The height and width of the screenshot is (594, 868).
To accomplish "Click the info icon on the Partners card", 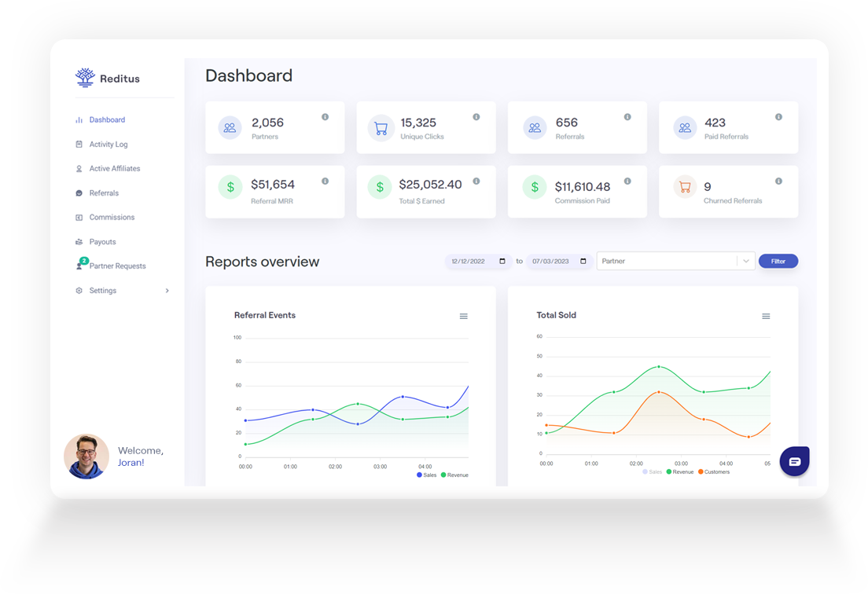I will click(x=325, y=115).
